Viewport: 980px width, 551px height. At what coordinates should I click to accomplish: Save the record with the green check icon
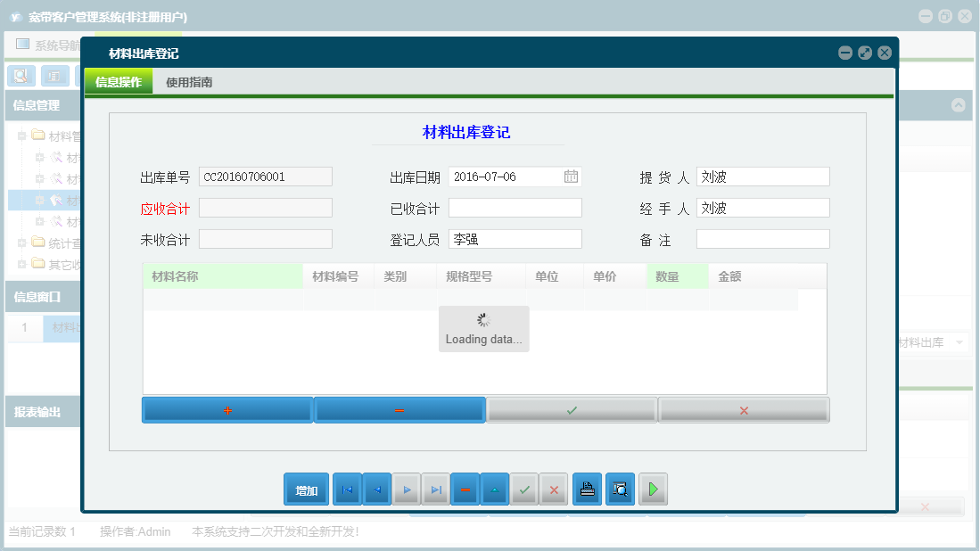click(524, 489)
